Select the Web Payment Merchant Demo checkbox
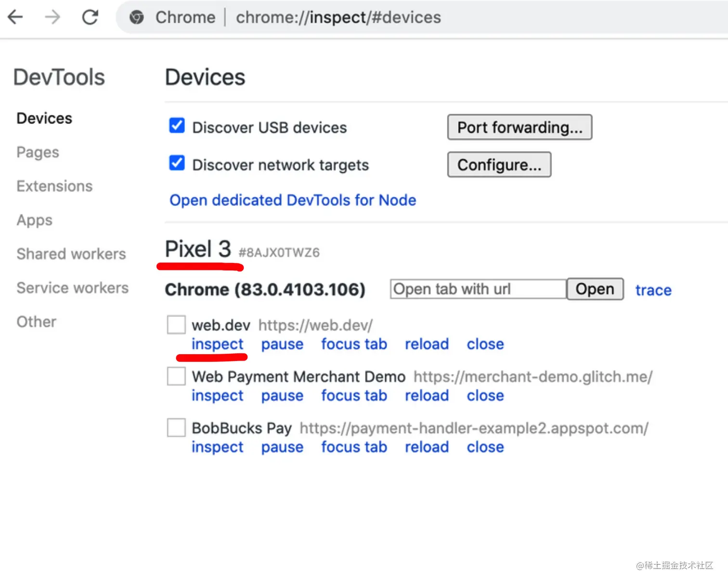The image size is (728, 585). 176,376
